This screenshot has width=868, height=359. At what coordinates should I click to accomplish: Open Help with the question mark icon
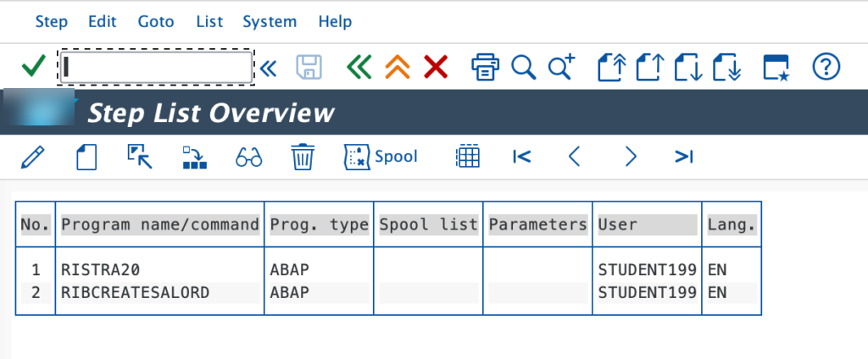(x=826, y=67)
